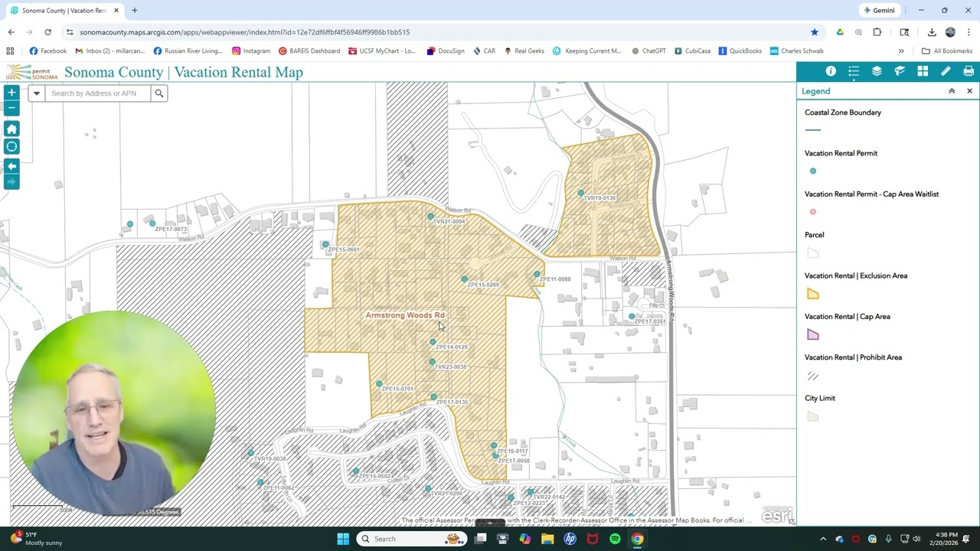Open the Facebook bookmark
The width and height of the screenshot is (980, 551).
point(48,51)
